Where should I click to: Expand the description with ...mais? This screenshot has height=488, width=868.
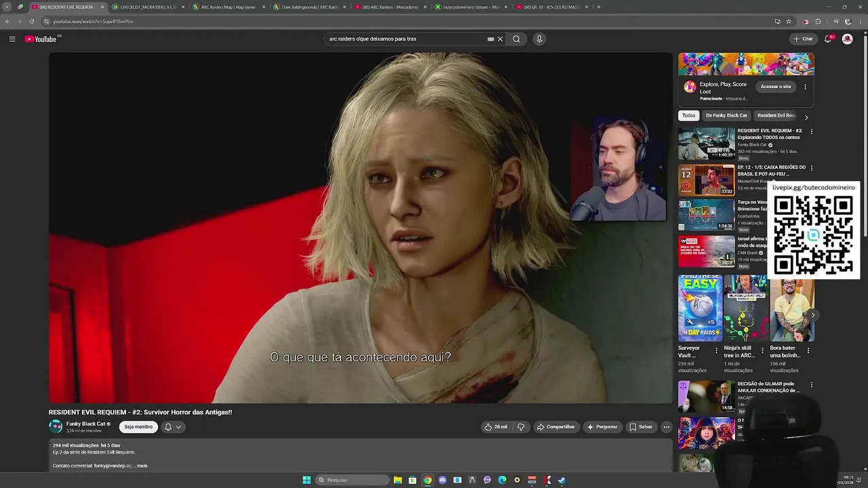(x=140, y=466)
